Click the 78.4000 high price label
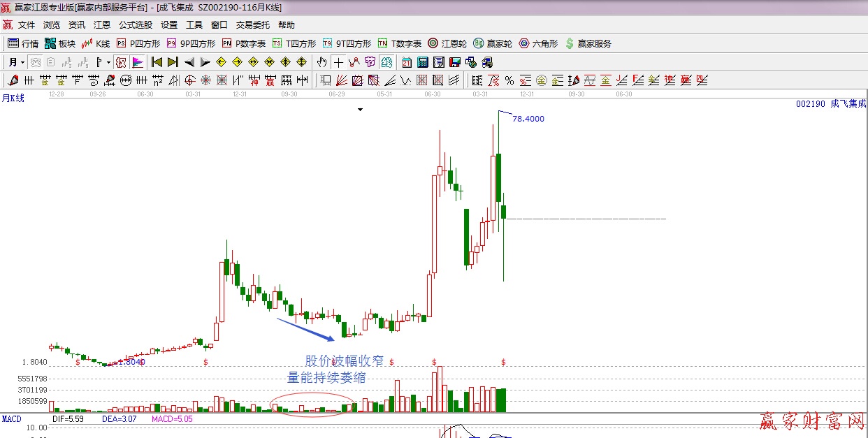 pos(528,119)
